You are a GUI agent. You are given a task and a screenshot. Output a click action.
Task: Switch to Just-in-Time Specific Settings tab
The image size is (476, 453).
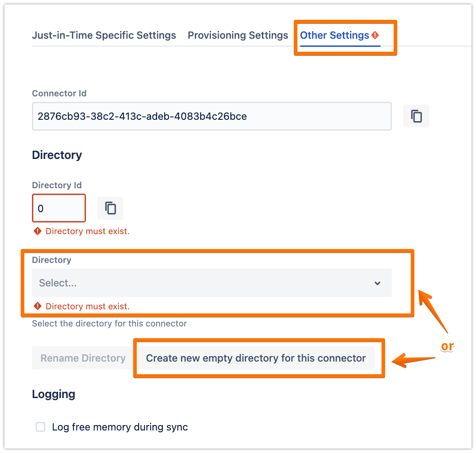point(104,35)
